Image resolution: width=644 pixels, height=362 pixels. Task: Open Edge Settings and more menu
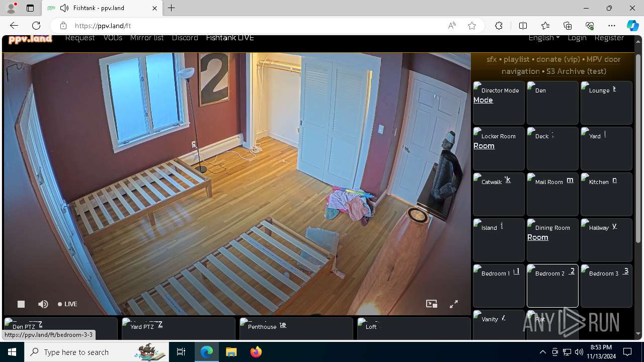(612, 26)
